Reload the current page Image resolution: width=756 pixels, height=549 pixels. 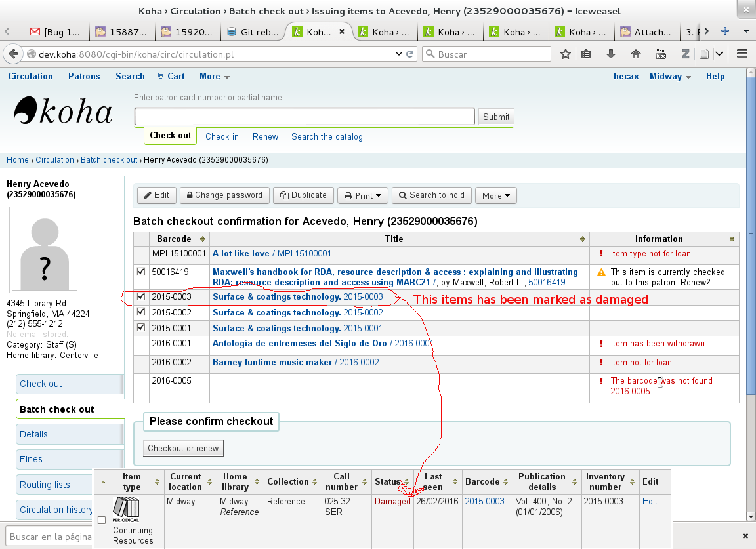pos(410,54)
